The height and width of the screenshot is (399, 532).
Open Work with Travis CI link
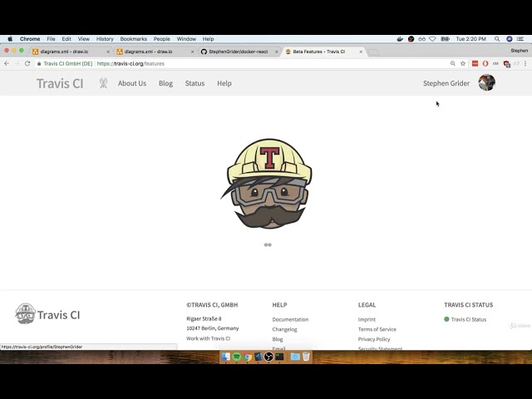click(x=209, y=338)
